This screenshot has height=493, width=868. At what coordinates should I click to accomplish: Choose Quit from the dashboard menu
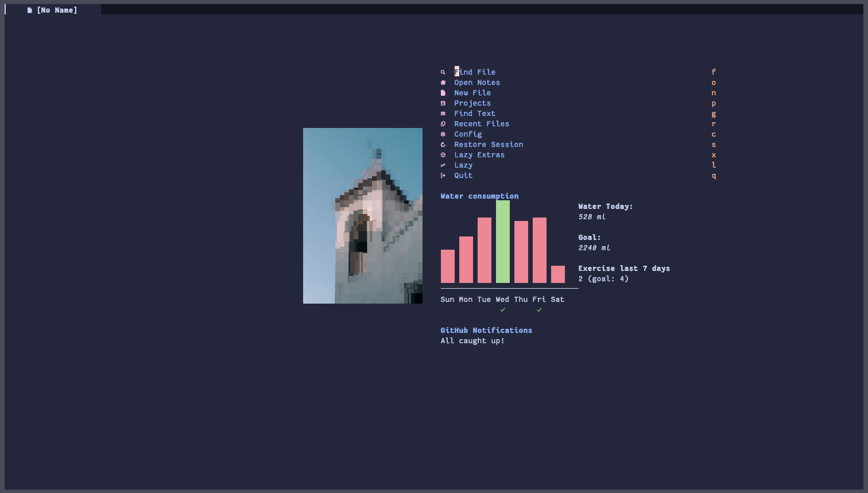point(463,175)
